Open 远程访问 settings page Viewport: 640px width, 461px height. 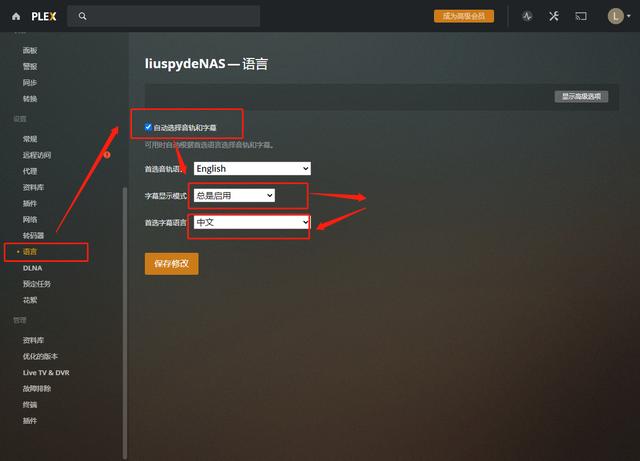click(x=37, y=155)
